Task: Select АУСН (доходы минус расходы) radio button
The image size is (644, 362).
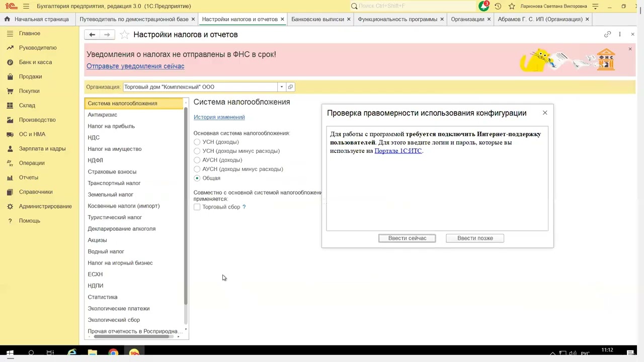Action: tap(197, 169)
